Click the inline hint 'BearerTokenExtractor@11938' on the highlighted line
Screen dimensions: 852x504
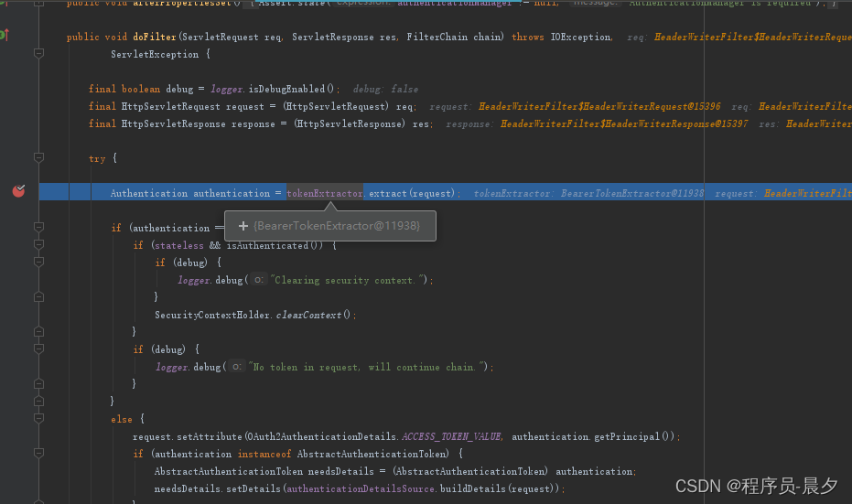pos(632,193)
